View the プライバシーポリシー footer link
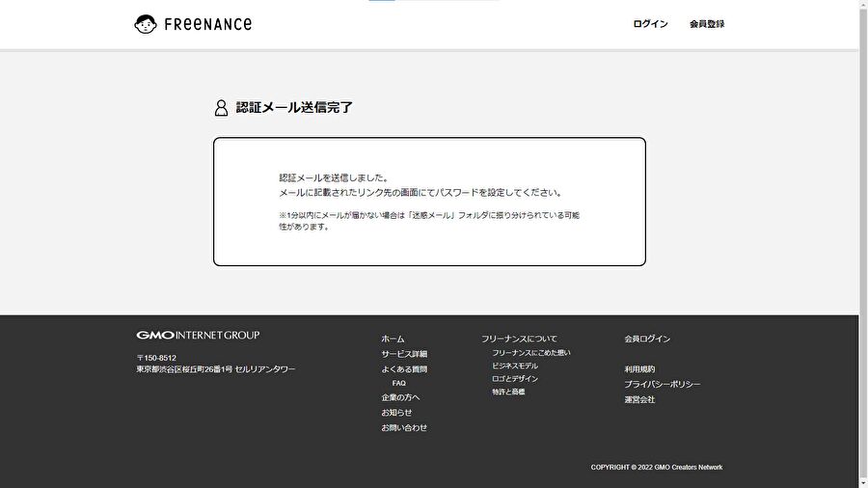The width and height of the screenshot is (868, 488). click(663, 385)
